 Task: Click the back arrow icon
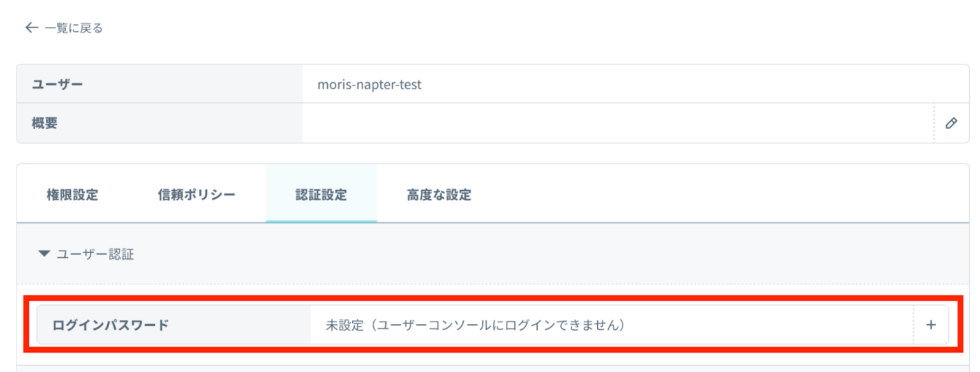(x=31, y=28)
